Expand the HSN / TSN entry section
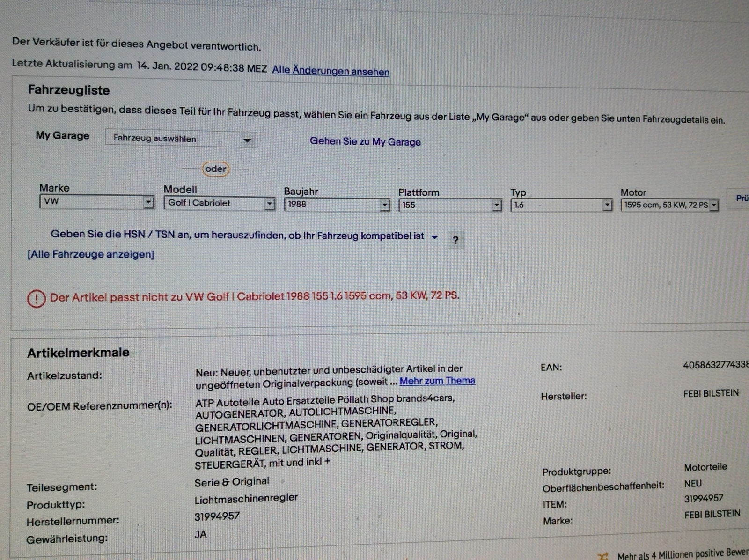This screenshot has height=560, width=749. point(434,237)
